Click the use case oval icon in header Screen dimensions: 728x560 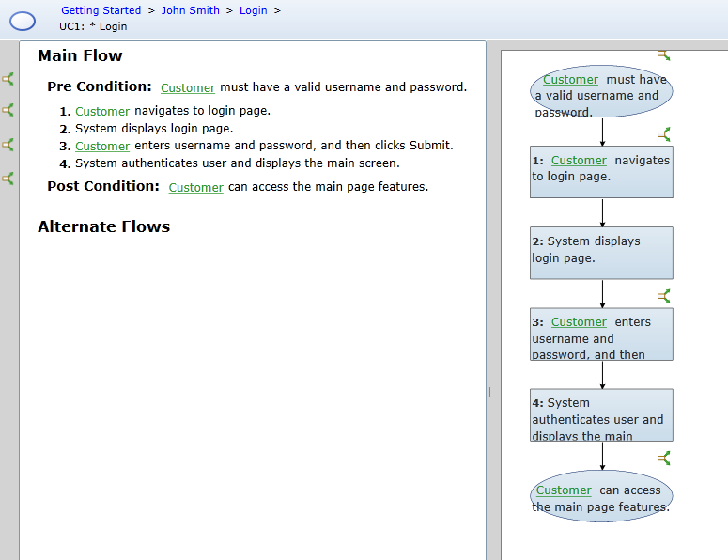pyautogui.click(x=22, y=21)
